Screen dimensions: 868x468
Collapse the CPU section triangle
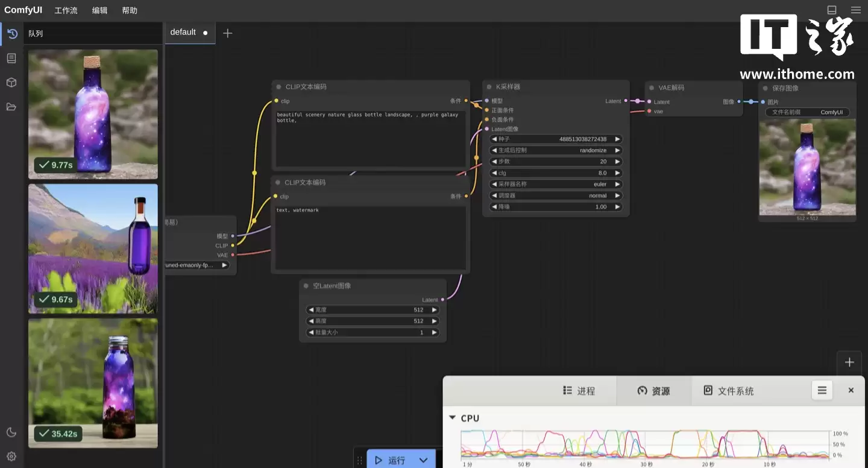pyautogui.click(x=452, y=418)
